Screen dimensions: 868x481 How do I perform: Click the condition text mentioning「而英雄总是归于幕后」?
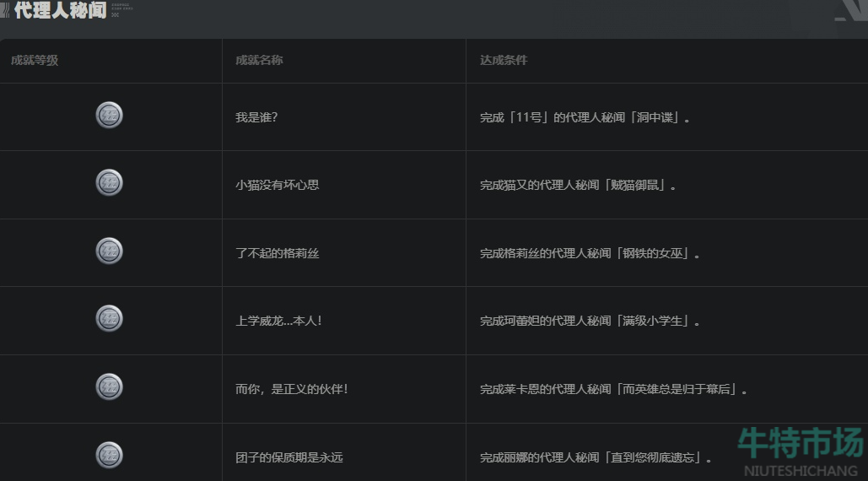[613, 389]
